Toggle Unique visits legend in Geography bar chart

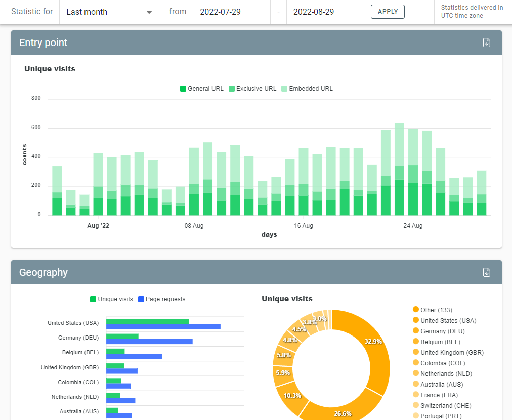point(111,299)
